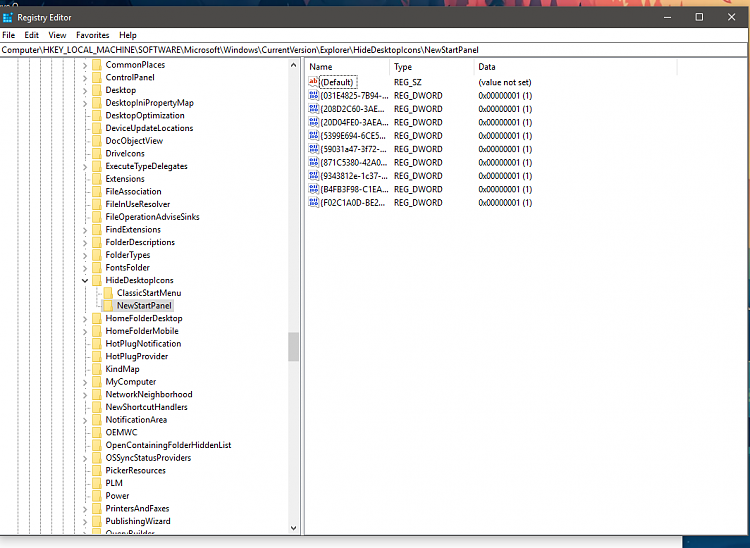Expand the ControlPanel tree node
The width and height of the screenshot is (750, 548).
(85, 77)
